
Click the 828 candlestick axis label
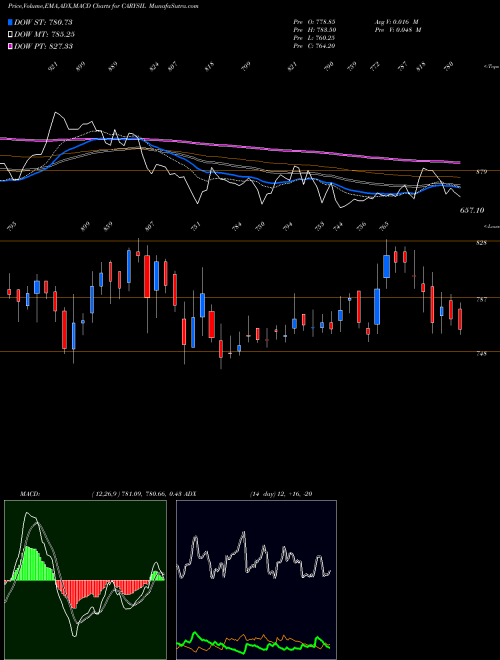[481, 243]
